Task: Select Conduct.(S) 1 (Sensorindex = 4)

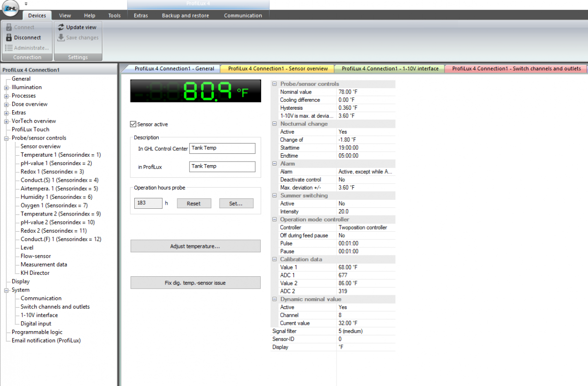Action: tap(59, 180)
